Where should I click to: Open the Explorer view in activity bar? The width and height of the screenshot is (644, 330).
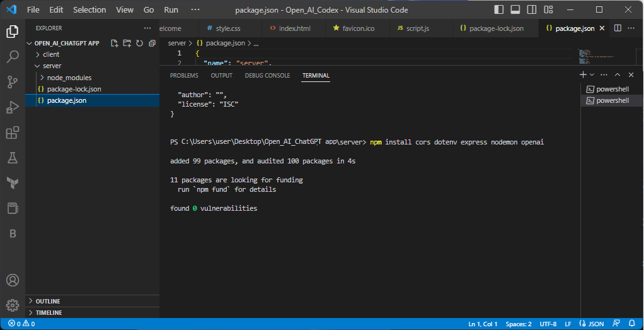(13, 32)
